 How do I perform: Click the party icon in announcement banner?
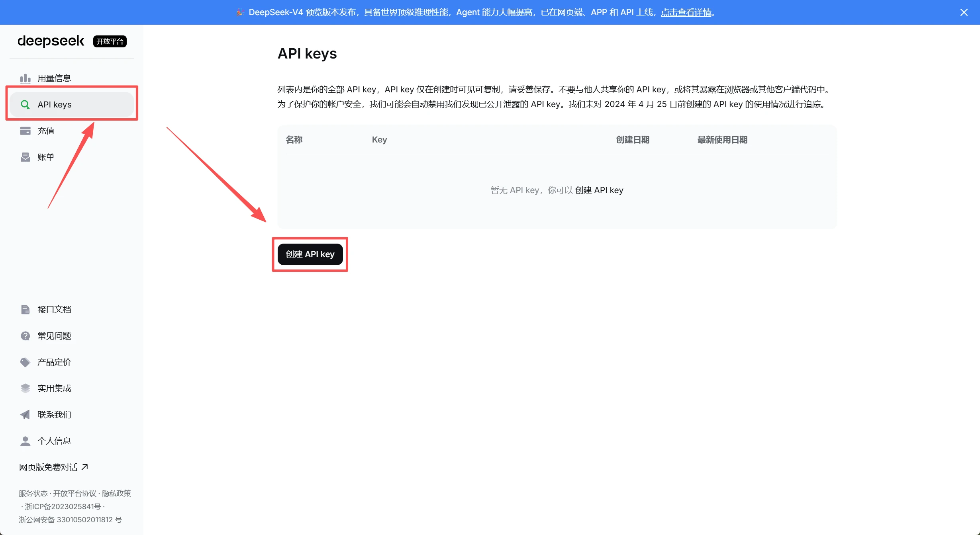point(240,12)
